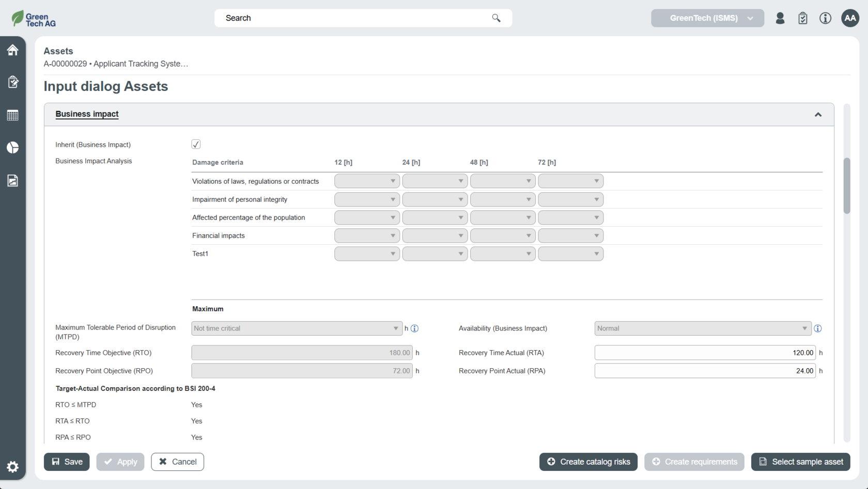Click info icon next to MTPD field
Screen dimensions: 868x489
414,328
